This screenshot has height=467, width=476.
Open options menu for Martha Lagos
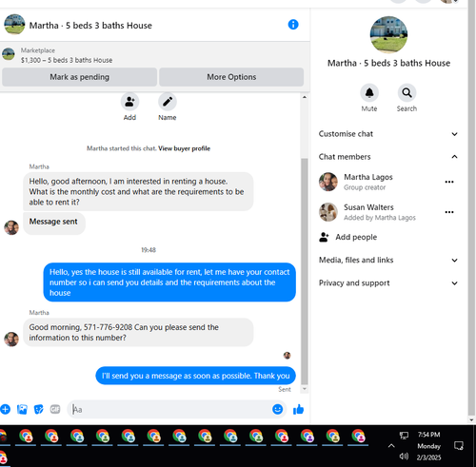(449, 182)
